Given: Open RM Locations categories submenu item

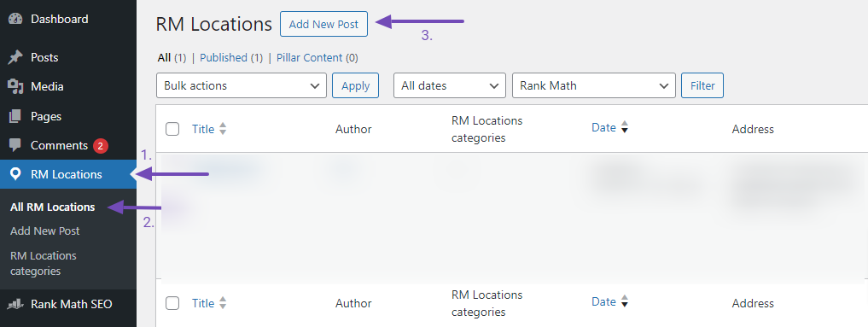Looking at the screenshot, I should pos(44,263).
